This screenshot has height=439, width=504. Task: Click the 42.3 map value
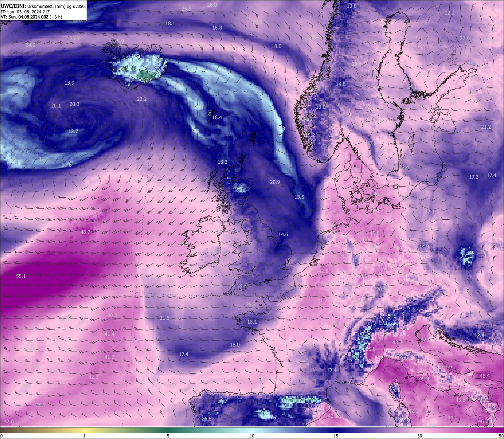click(x=93, y=377)
